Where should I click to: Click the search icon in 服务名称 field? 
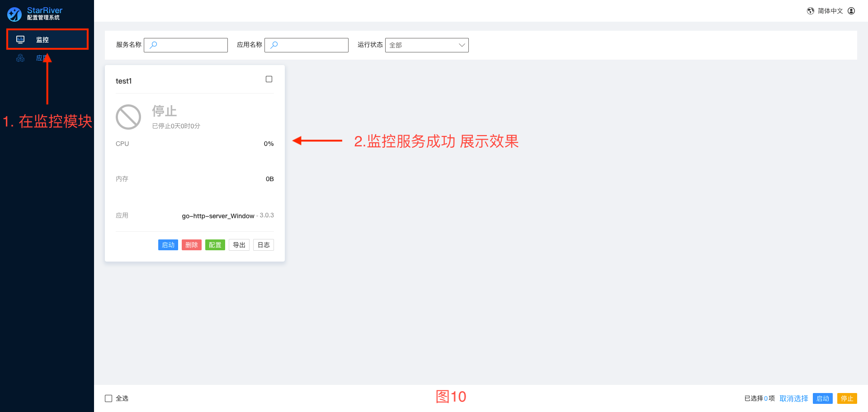pyautogui.click(x=153, y=45)
